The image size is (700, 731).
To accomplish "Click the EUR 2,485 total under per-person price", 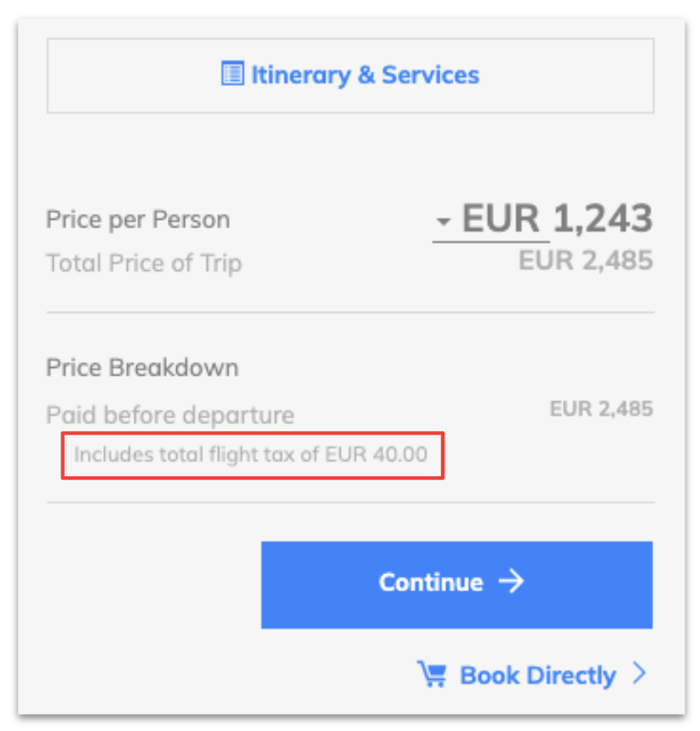I will click(x=585, y=260).
